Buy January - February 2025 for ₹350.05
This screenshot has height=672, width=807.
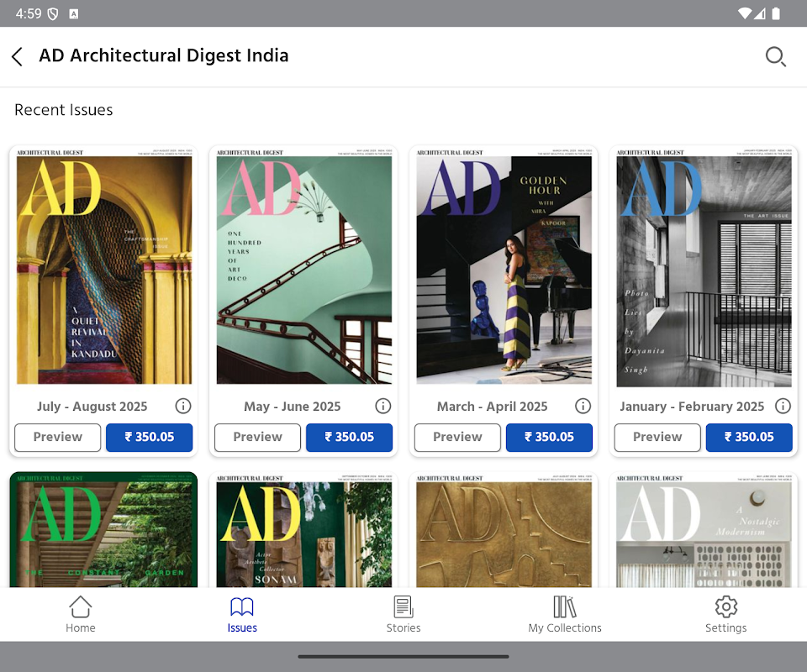pyautogui.click(x=749, y=437)
